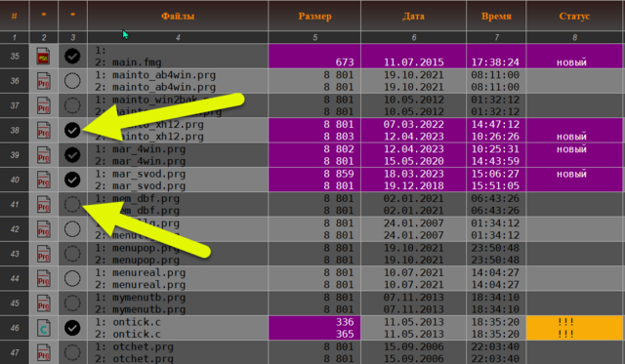
Task: Click time '14:04:27' in menureal row
Action: click(x=495, y=272)
